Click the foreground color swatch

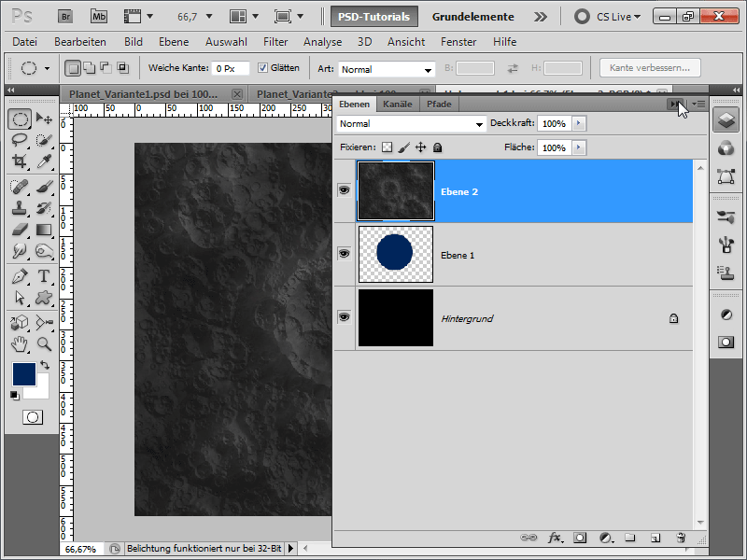(24, 374)
